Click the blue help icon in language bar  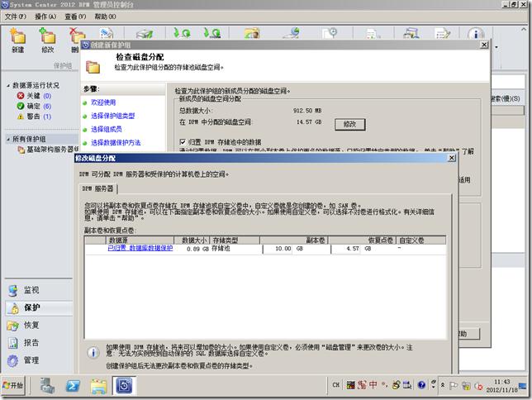(x=421, y=385)
